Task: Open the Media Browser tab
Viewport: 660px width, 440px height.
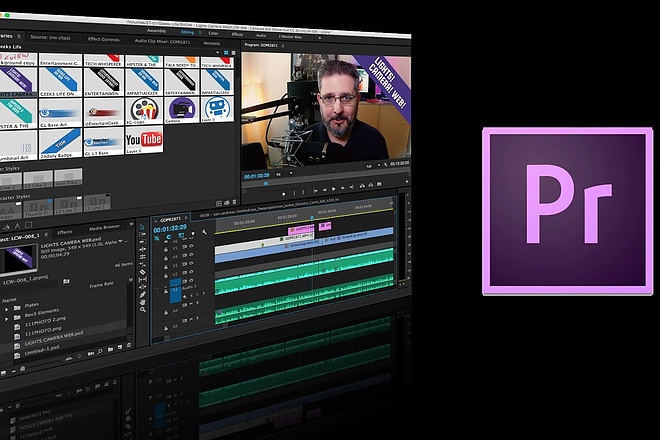Action: [x=104, y=227]
